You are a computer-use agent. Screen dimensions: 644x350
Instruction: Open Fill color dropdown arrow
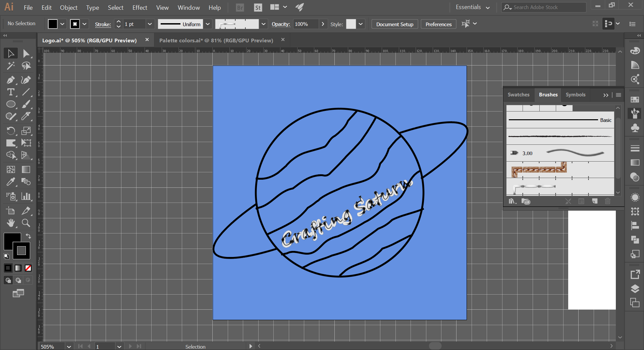click(x=62, y=24)
